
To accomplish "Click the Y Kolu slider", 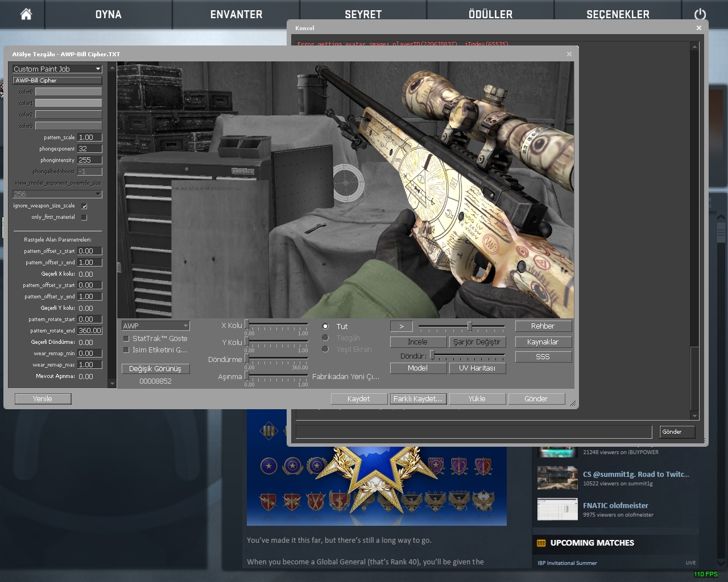I will coord(276,342).
